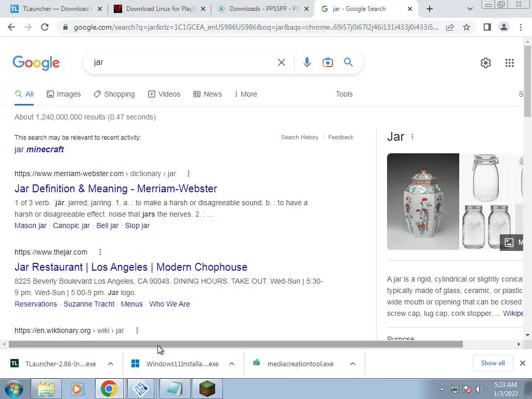Close the downloads bar
The height and width of the screenshot is (399, 532).
tap(523, 363)
